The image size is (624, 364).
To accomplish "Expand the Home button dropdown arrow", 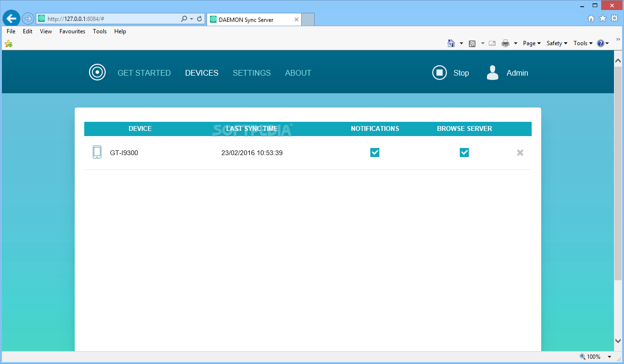I will [x=461, y=43].
